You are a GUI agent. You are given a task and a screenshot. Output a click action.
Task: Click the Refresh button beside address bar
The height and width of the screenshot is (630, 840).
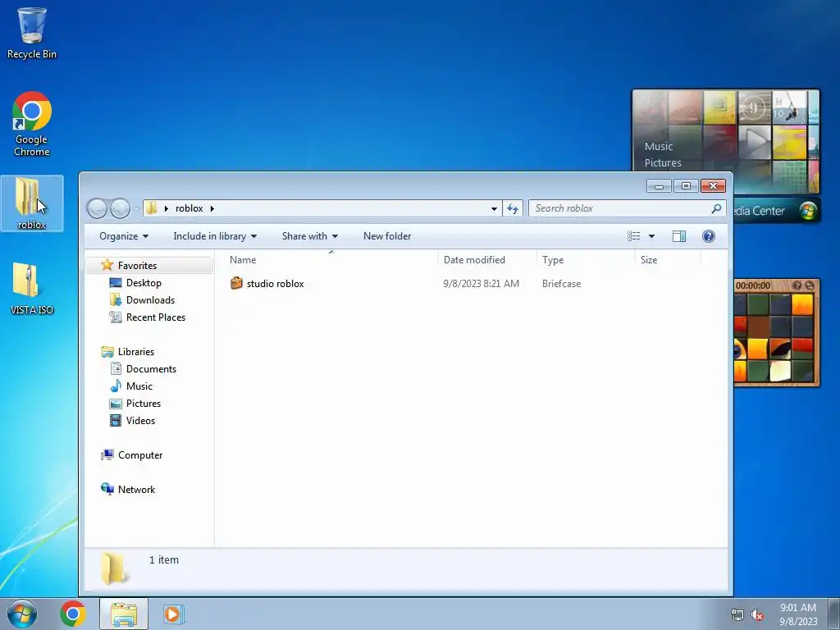[x=513, y=208]
